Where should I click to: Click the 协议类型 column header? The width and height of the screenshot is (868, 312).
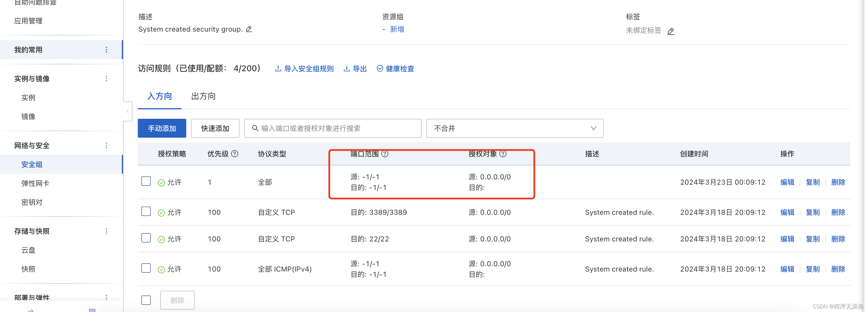click(272, 154)
